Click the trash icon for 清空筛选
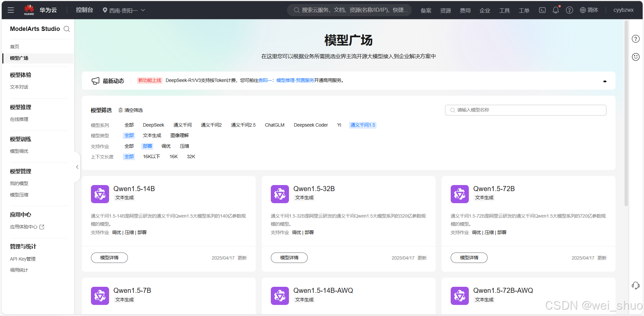The height and width of the screenshot is (316, 644). click(x=120, y=110)
